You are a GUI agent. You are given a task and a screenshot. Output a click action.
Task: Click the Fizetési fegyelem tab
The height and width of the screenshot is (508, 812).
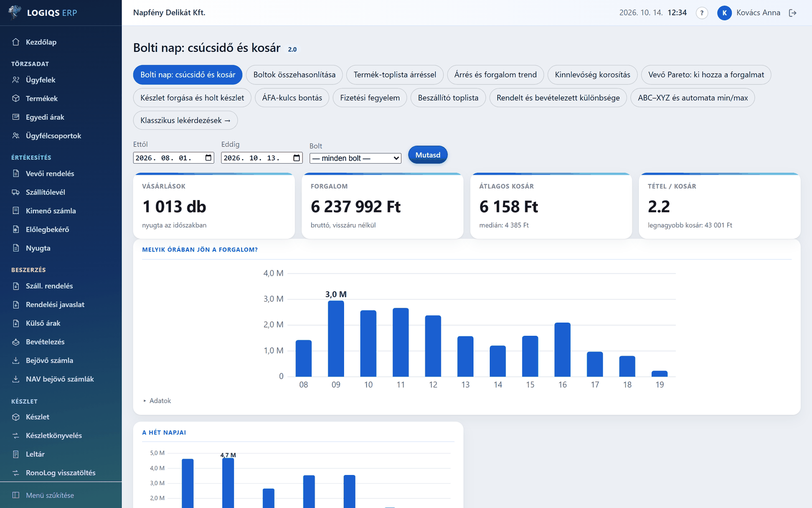(x=370, y=98)
